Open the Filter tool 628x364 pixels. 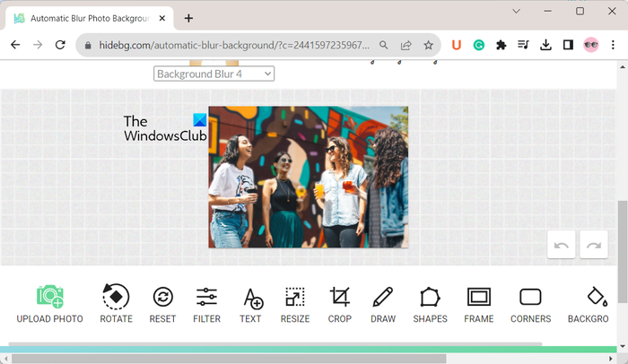coord(206,297)
